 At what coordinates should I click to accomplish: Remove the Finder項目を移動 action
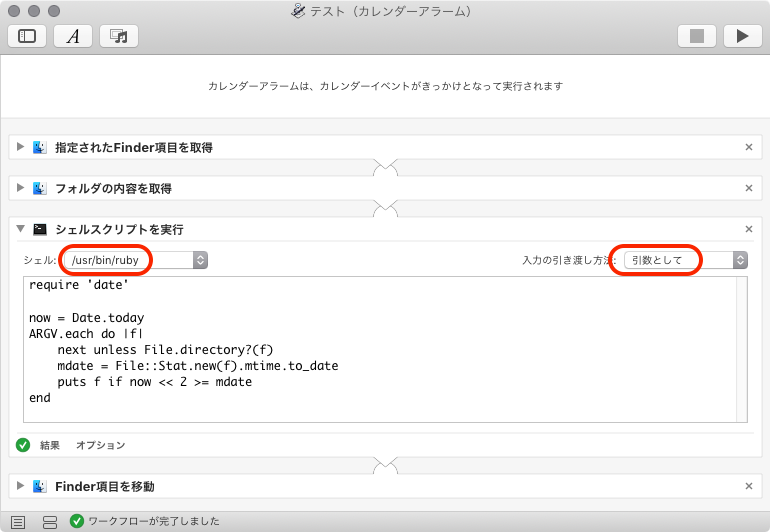click(x=749, y=486)
